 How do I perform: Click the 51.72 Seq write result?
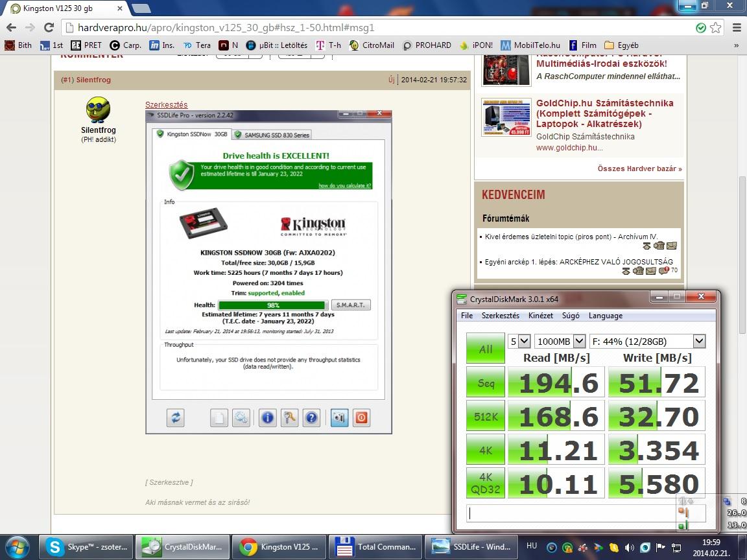[657, 382]
